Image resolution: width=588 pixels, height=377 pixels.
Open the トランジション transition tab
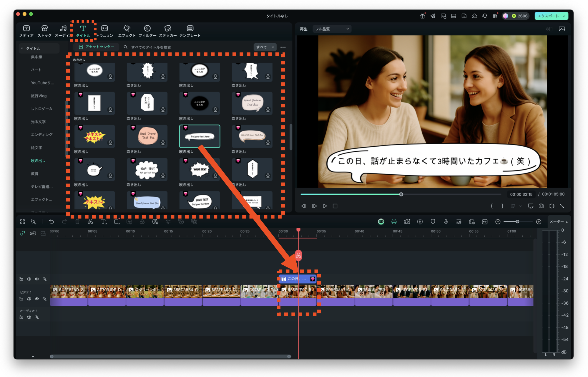click(104, 31)
